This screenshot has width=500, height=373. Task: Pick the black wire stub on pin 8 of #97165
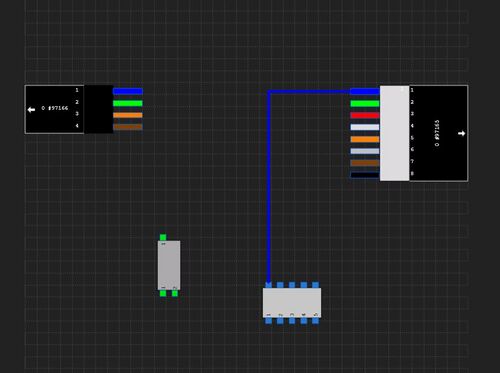[365, 175]
